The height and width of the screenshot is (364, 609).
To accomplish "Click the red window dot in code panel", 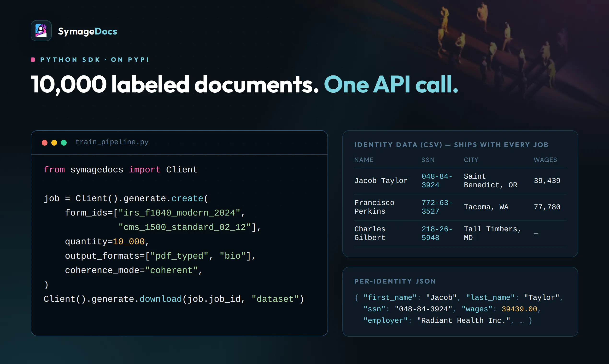I will [44, 142].
